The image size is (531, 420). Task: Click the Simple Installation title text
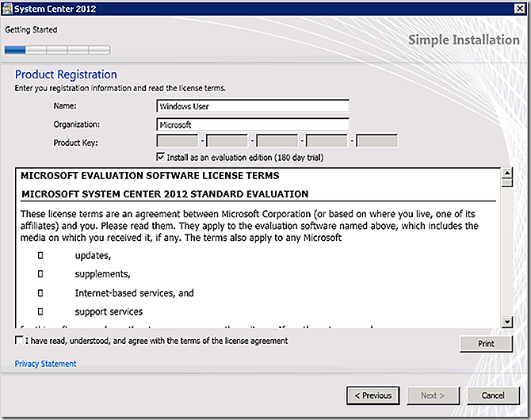coord(464,40)
